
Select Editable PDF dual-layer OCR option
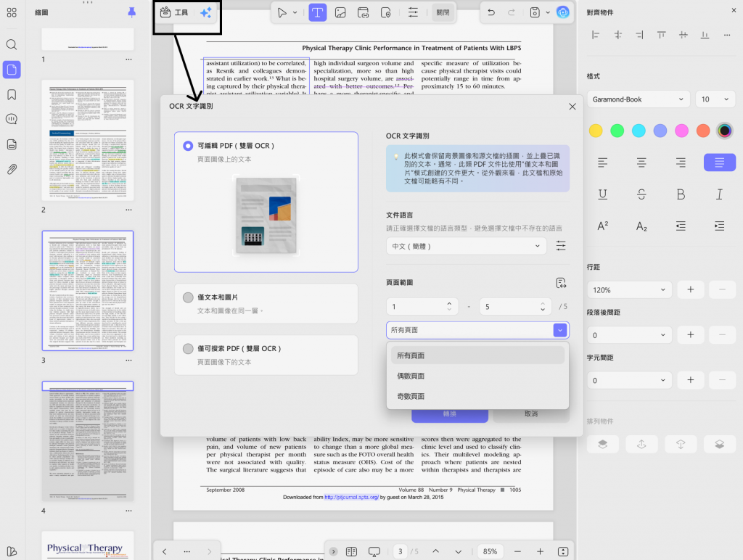click(x=266, y=202)
